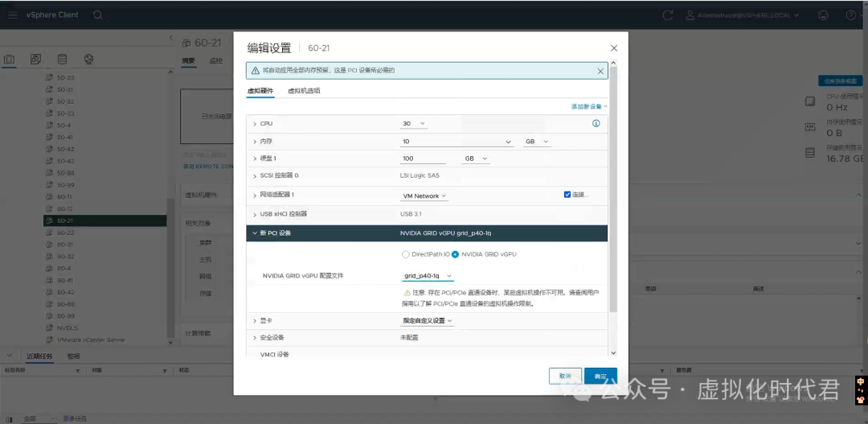This screenshot has height=424, width=868.
Task: Click VM icon beside 60-11
Action: (49, 197)
